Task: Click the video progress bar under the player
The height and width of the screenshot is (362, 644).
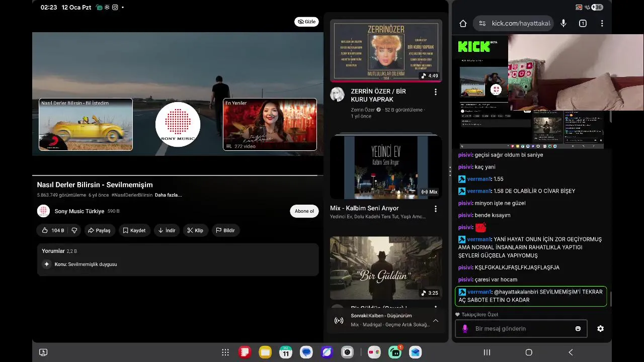Action: (x=178, y=175)
